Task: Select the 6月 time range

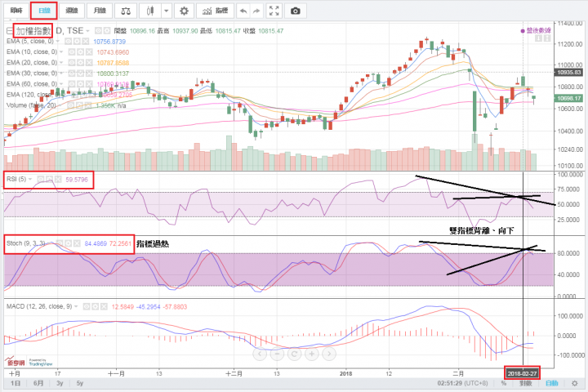Action: pyautogui.click(x=38, y=383)
